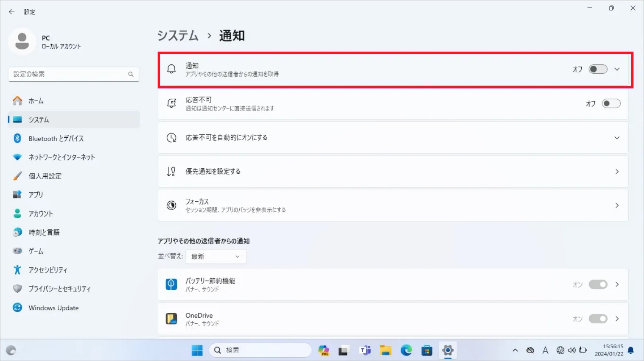Turn on the 応答不可 do-not-disturb switch
The width and height of the screenshot is (644, 361).
tap(611, 103)
